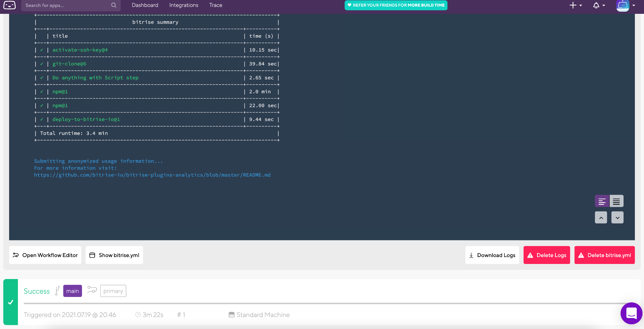Image resolution: width=644 pixels, height=329 pixels.
Task: Jump to bottom of log
Action: (617, 217)
